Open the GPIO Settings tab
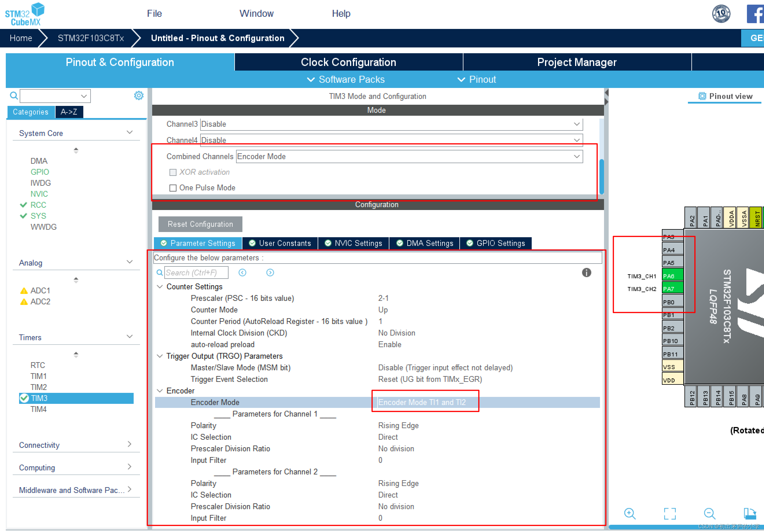Image resolution: width=764 pixels, height=532 pixels. [x=496, y=243]
